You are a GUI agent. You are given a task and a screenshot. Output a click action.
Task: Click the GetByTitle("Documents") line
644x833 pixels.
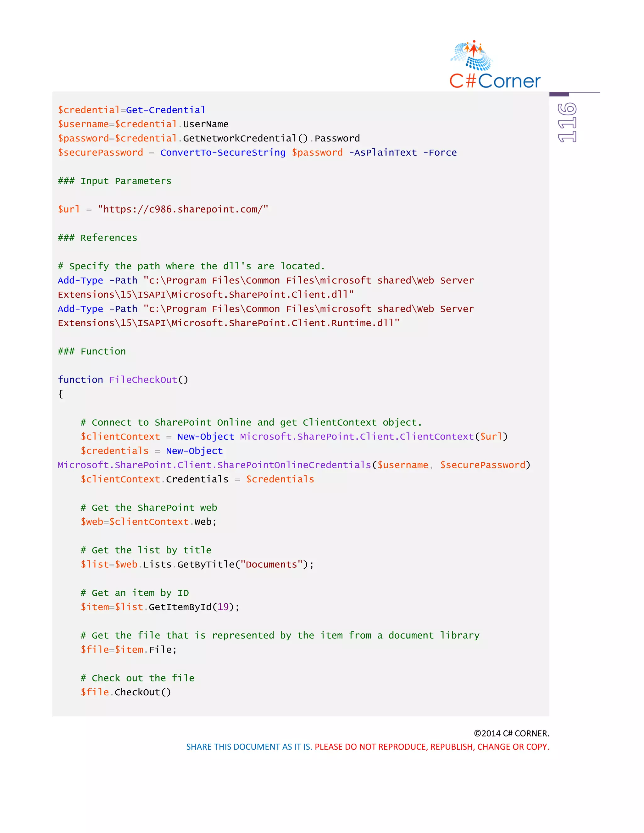(197, 564)
